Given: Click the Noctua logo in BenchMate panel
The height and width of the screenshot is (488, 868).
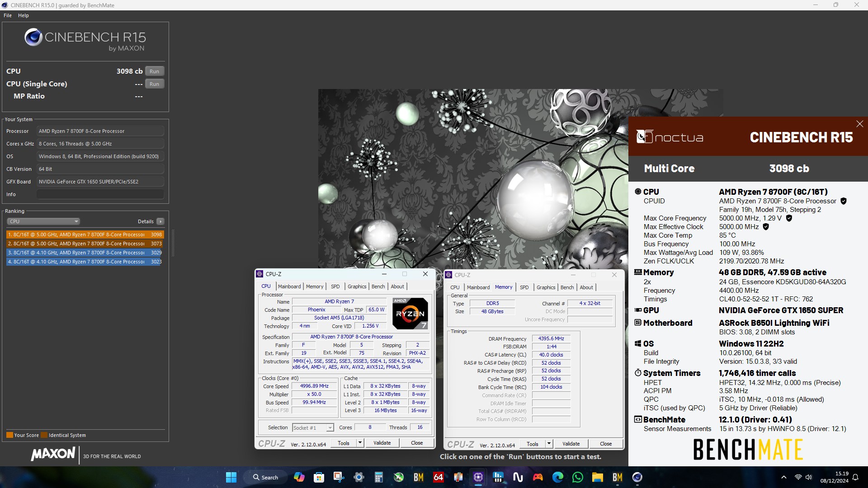Looking at the screenshot, I should click(670, 136).
